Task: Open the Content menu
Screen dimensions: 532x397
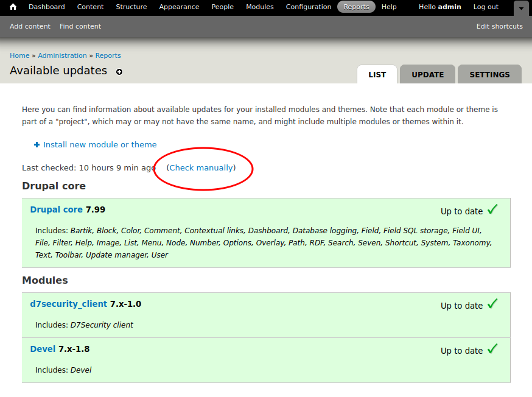Action: 90,7
